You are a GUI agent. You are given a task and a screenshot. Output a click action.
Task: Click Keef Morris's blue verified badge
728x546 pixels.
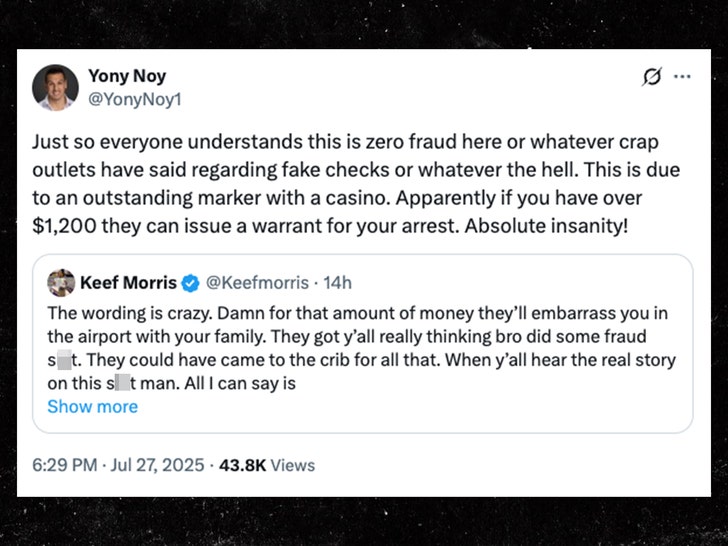tap(190, 284)
